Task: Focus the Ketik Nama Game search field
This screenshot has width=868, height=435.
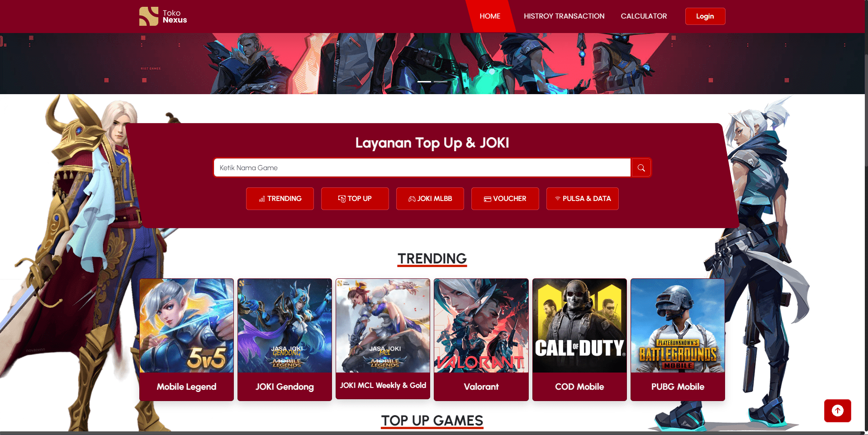Action: (422, 168)
